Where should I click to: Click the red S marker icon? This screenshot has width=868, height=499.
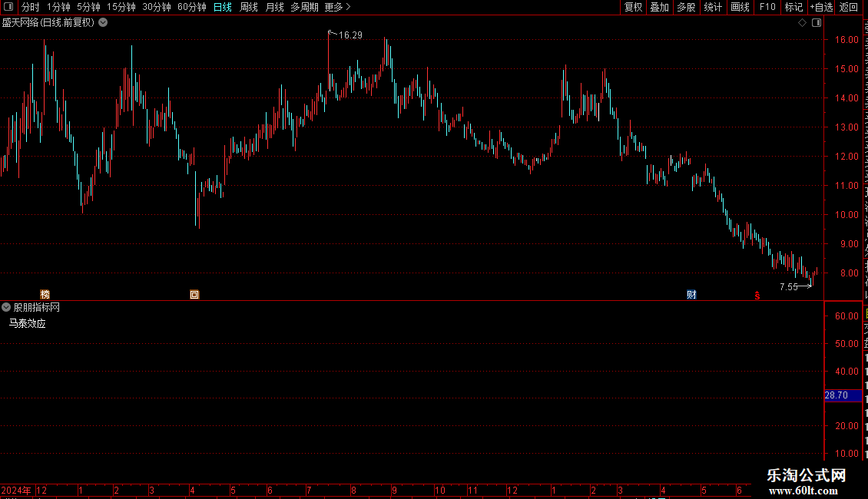pyautogui.click(x=757, y=296)
